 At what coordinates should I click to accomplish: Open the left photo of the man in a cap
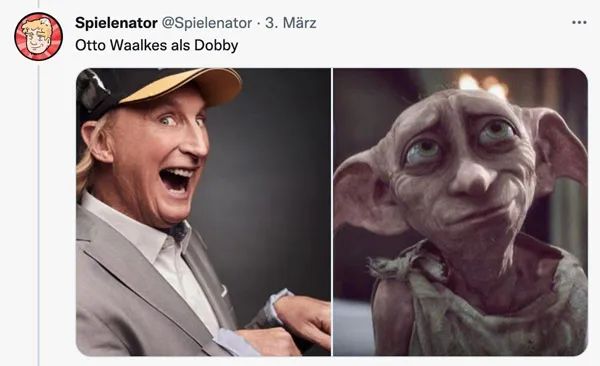coord(203,212)
